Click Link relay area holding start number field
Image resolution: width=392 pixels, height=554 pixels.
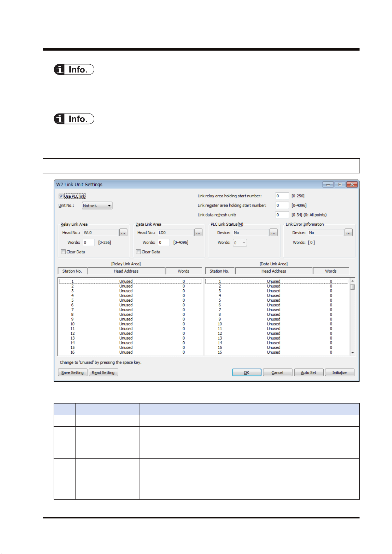pyautogui.click(x=282, y=196)
